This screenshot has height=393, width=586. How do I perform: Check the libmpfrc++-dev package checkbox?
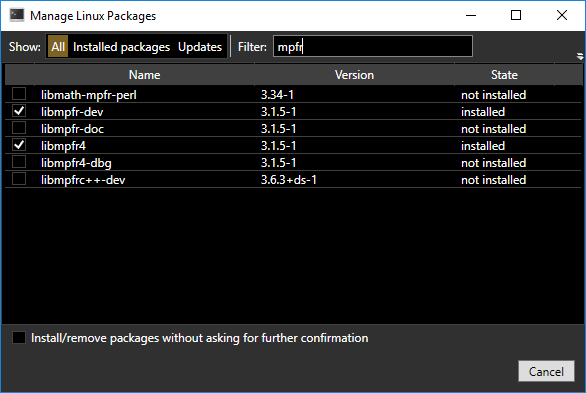tap(19, 179)
